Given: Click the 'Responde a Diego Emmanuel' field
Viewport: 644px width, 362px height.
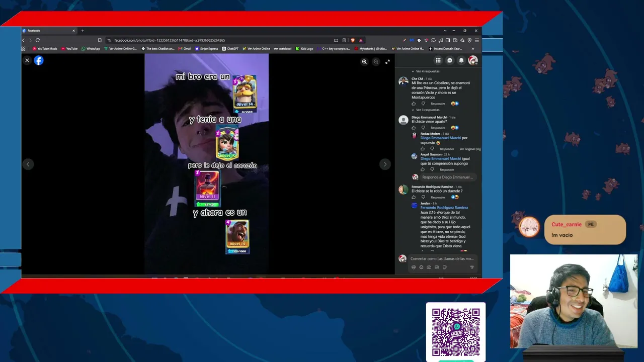Looking at the screenshot, I should (x=447, y=177).
